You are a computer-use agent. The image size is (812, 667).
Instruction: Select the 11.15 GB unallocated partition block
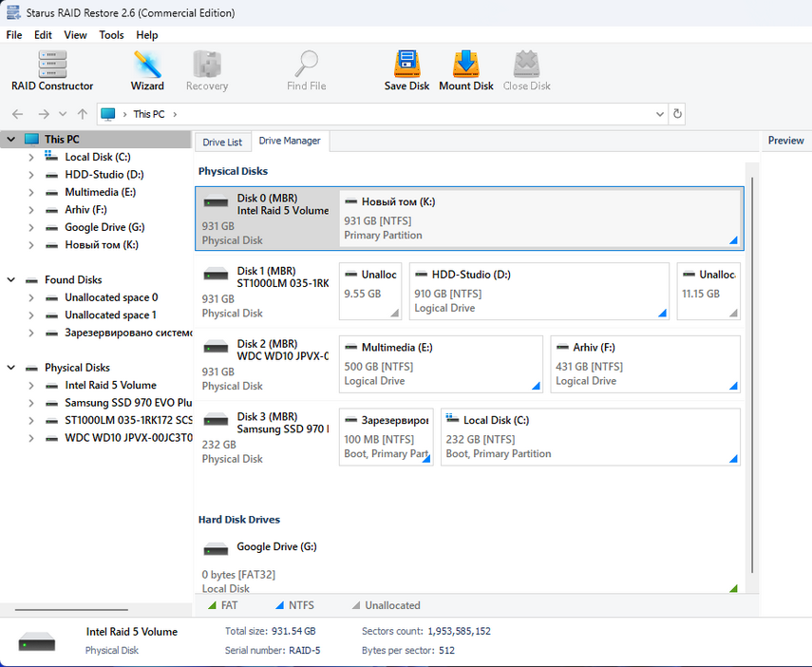coord(708,292)
